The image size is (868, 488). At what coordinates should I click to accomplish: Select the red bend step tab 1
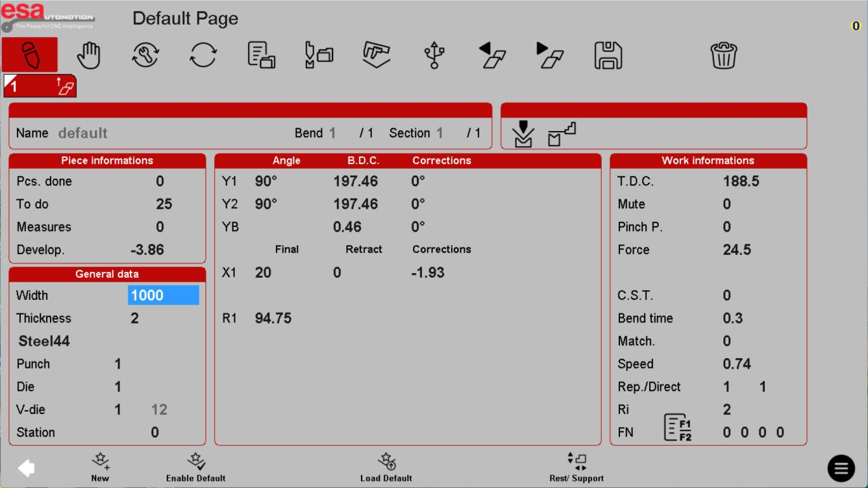coord(40,86)
